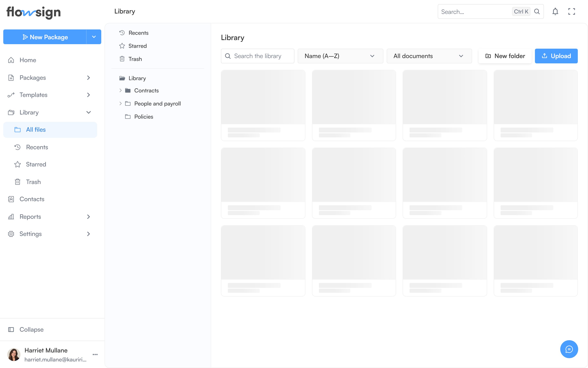Open the All documents filter dropdown

(x=429, y=56)
